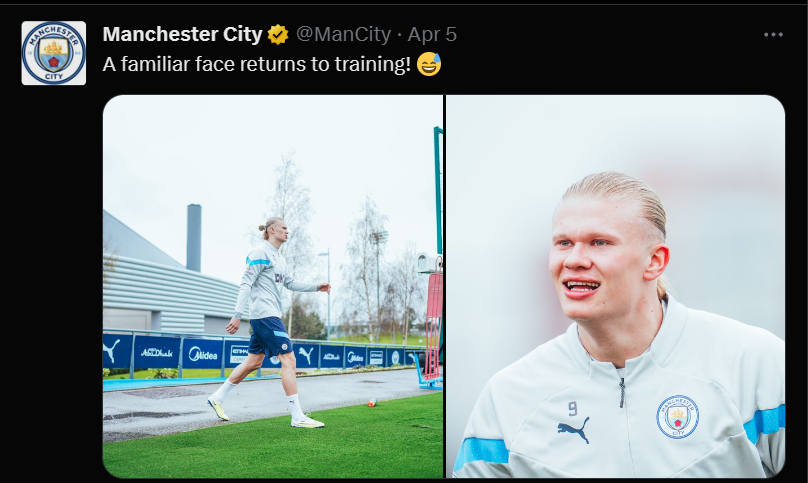Open the three-dot more options menu

click(773, 35)
